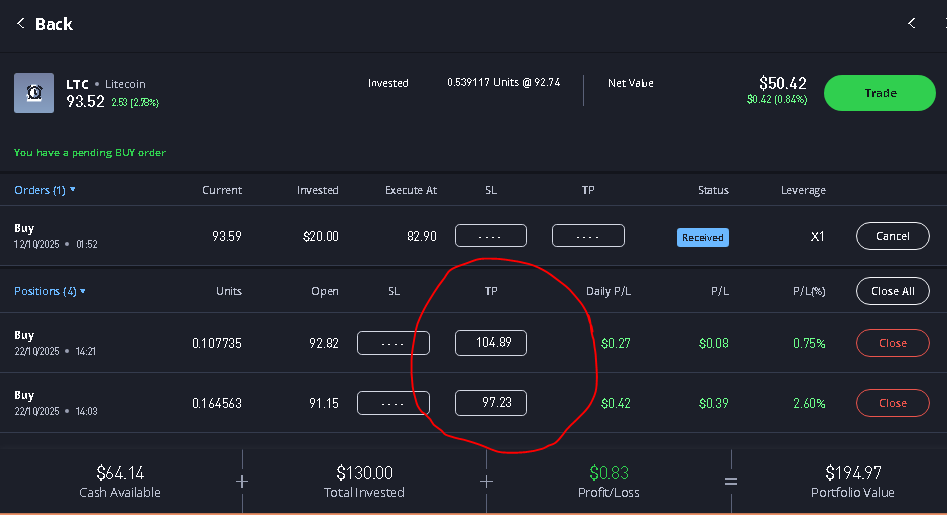Click the Back arrow icon

[20, 23]
